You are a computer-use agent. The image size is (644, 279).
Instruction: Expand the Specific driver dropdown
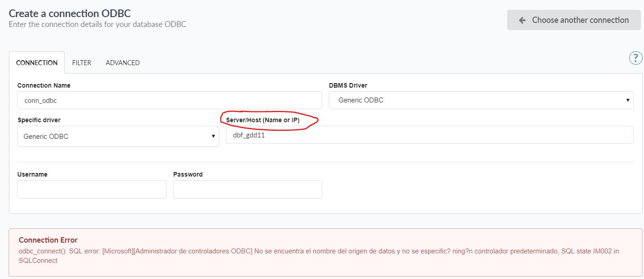[118, 136]
